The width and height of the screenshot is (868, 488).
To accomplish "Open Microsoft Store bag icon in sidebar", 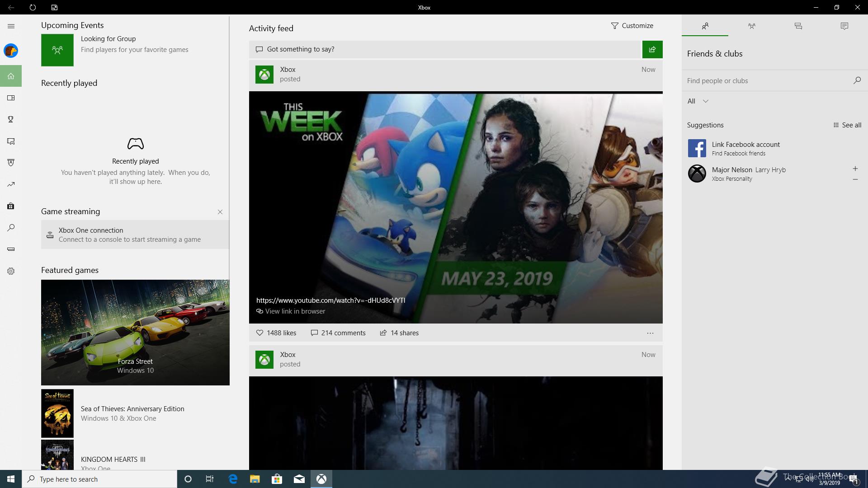I will click(x=11, y=206).
